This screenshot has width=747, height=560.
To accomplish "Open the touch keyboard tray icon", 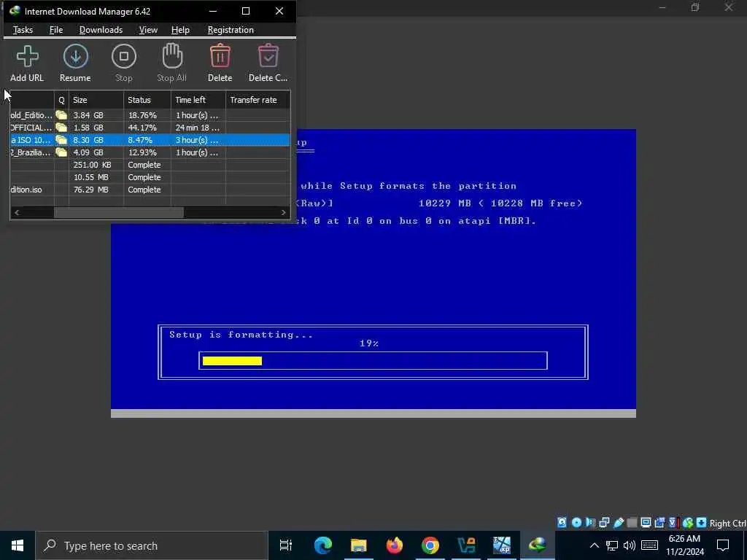I will (x=649, y=545).
